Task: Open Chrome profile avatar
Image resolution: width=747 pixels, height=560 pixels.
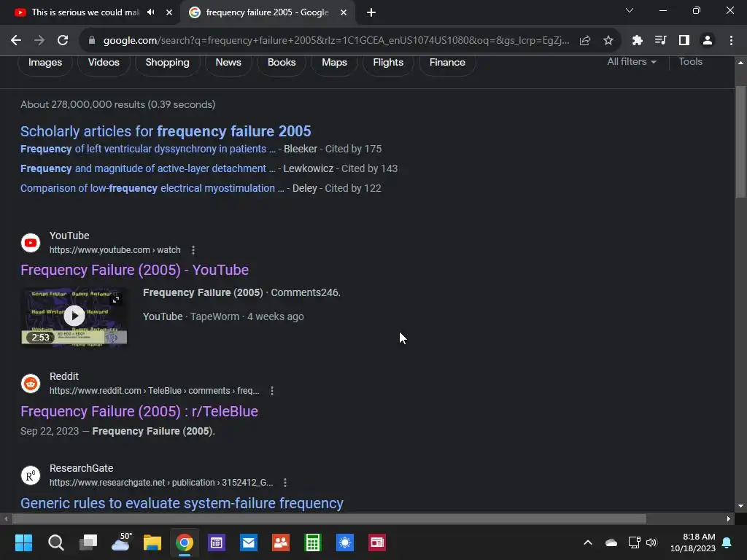Action: pyautogui.click(x=708, y=41)
